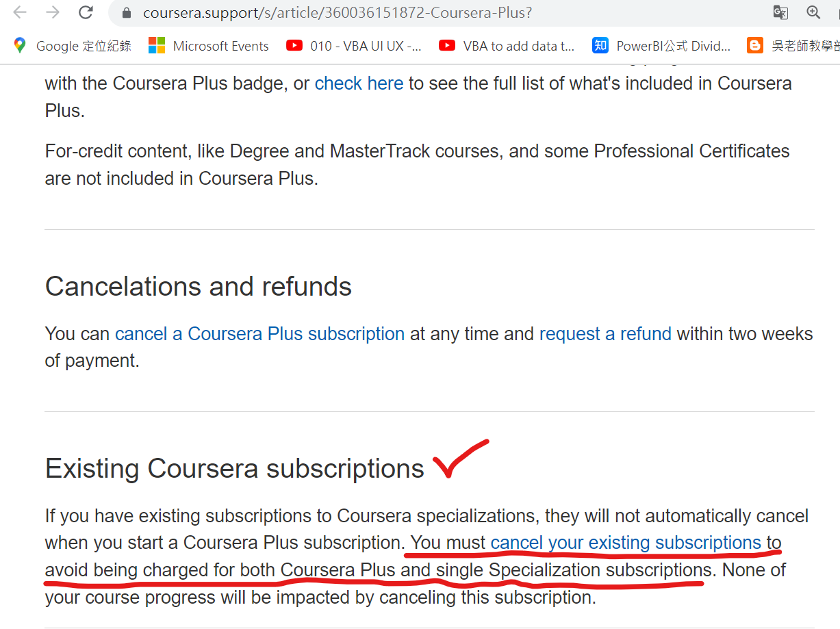The image size is (840, 629).
Task: Open the Microsoft Events bookmark
Action: coord(209,46)
